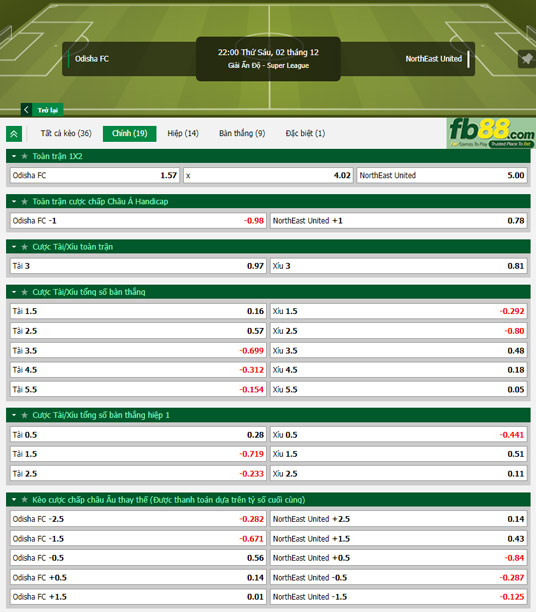Collapse the Tài/Xỉu bàn thắng hiệp 1 section

(x=14, y=415)
